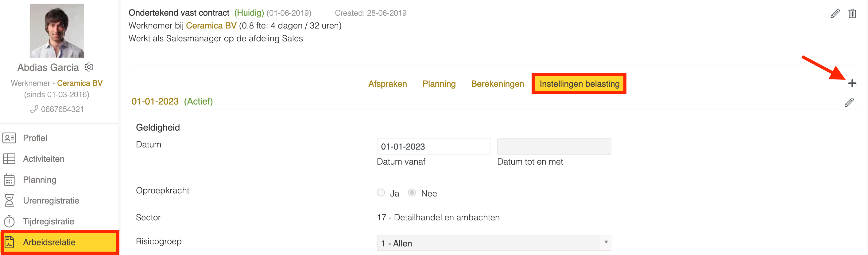Open settings gear next to Abdias Garcia
The height and width of the screenshot is (255, 868).
click(89, 67)
